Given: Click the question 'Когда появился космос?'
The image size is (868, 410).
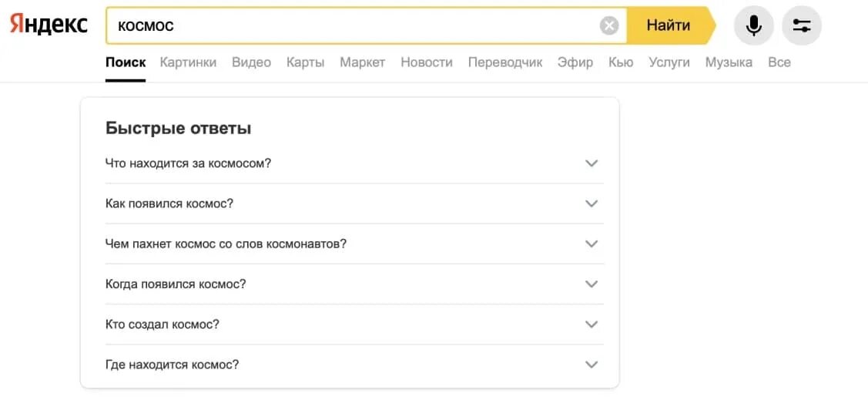Looking at the screenshot, I should point(176,284).
